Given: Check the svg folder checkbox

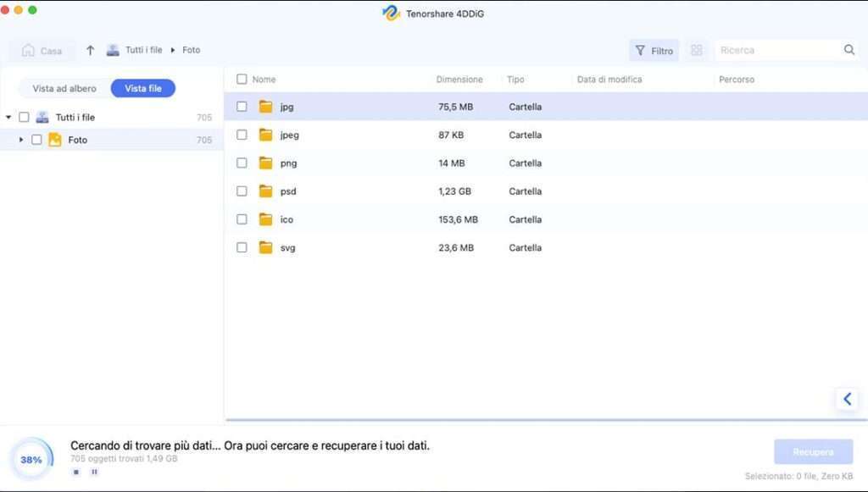Looking at the screenshot, I should 242,247.
